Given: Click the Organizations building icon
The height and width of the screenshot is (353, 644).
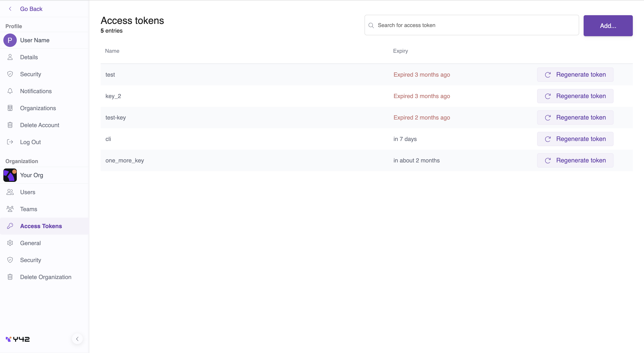Looking at the screenshot, I should point(10,108).
